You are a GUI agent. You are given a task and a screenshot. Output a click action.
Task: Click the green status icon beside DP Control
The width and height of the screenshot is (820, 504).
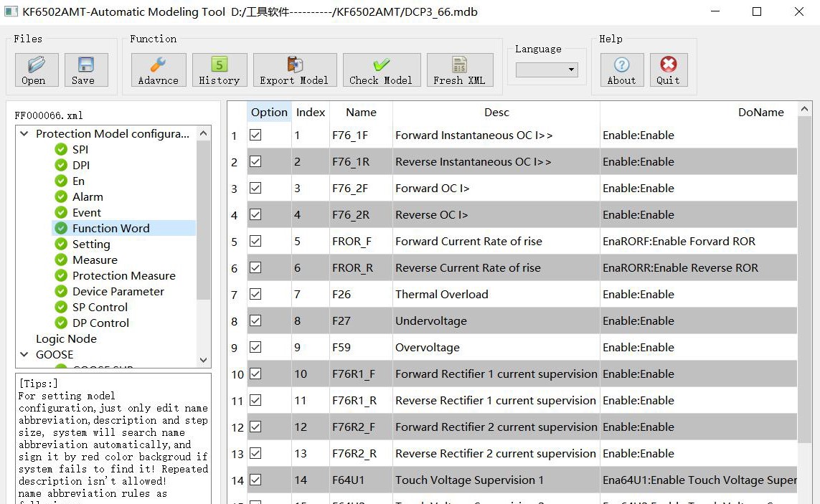click(61, 323)
